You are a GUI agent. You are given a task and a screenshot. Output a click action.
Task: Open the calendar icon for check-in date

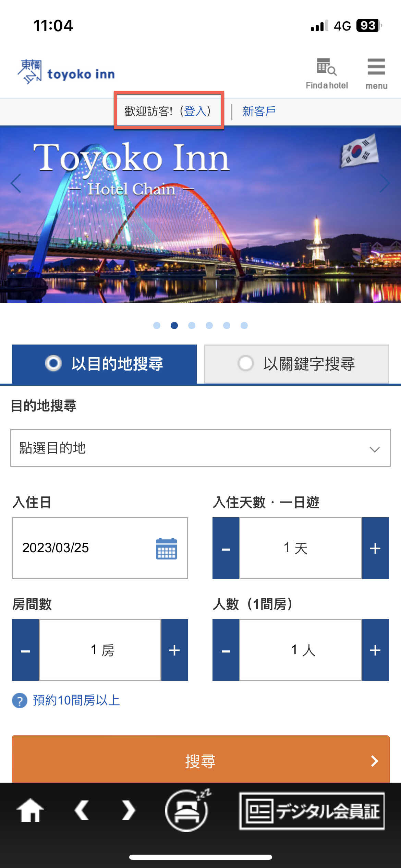tap(167, 548)
